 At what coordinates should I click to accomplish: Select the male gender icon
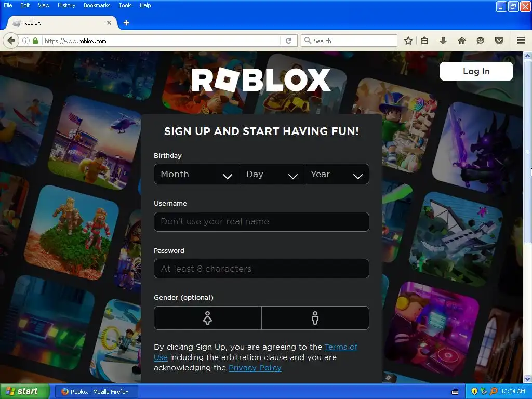(315, 318)
